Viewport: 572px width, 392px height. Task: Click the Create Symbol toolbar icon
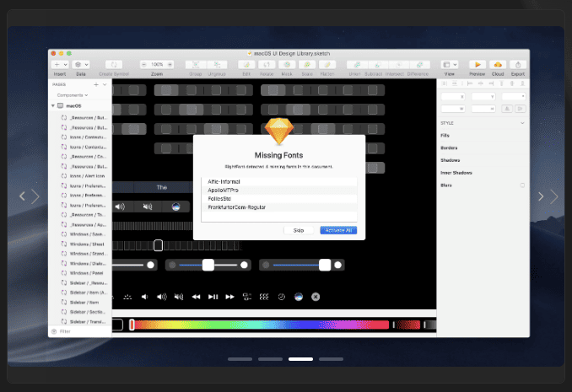coord(114,65)
